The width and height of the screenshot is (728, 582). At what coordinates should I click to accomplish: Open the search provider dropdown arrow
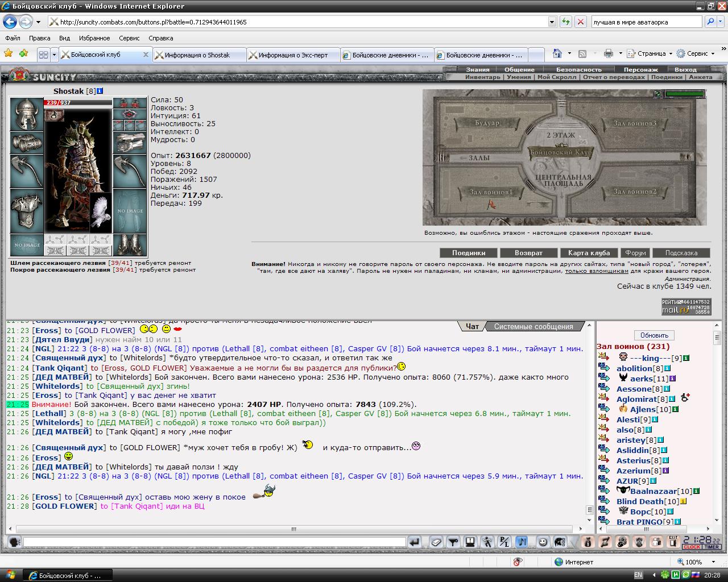click(721, 22)
